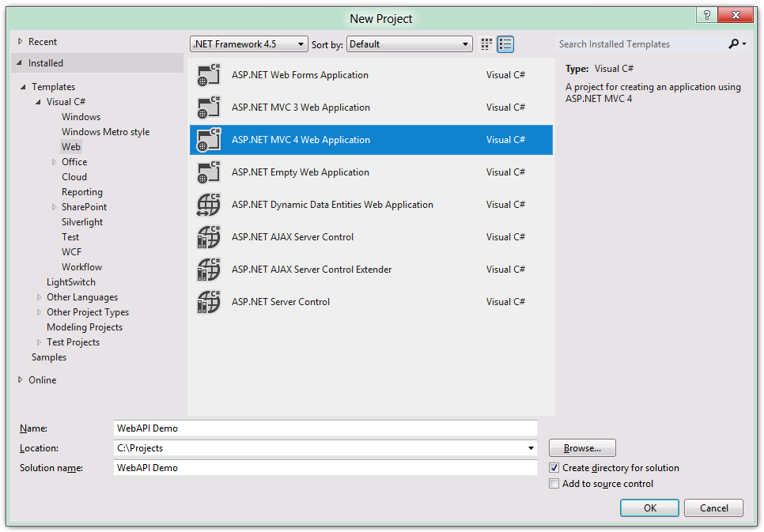This screenshot has height=532, width=764.
Task: Toggle Create directory for solution checkbox
Action: pyautogui.click(x=554, y=468)
